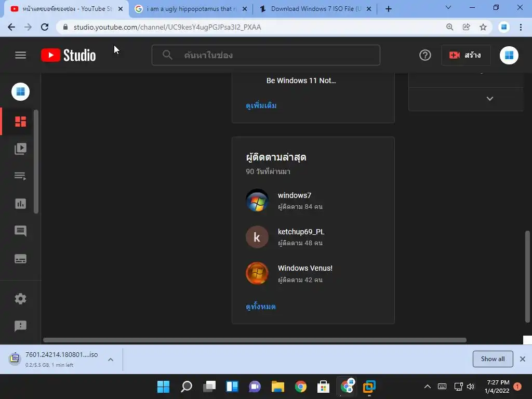Click the Be Windows 11 Not… title
This screenshot has height=399, width=532.
(301, 81)
